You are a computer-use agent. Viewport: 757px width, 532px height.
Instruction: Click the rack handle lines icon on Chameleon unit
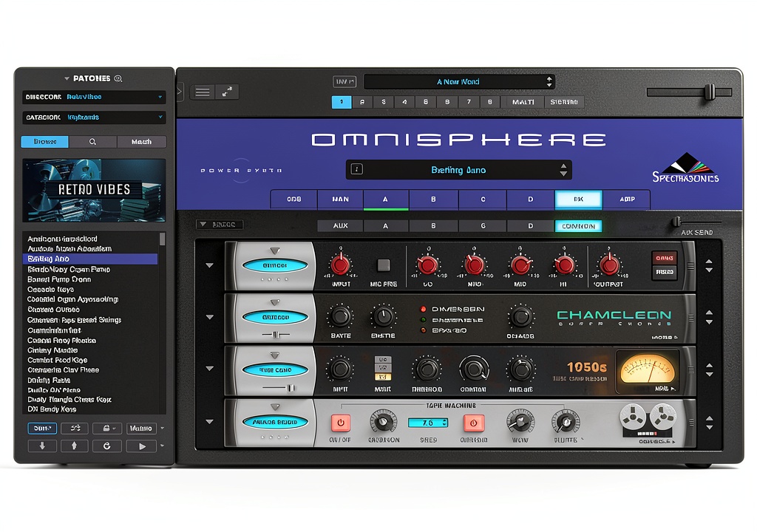tap(691, 318)
